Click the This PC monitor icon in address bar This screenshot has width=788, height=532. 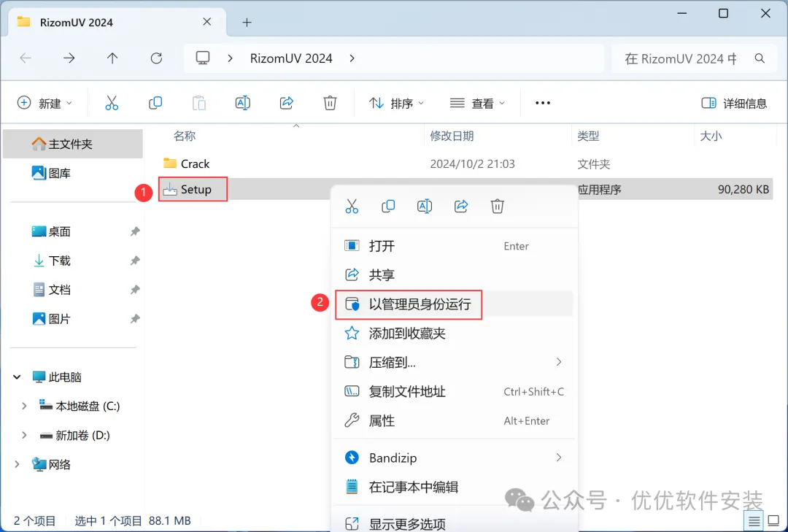click(203, 58)
